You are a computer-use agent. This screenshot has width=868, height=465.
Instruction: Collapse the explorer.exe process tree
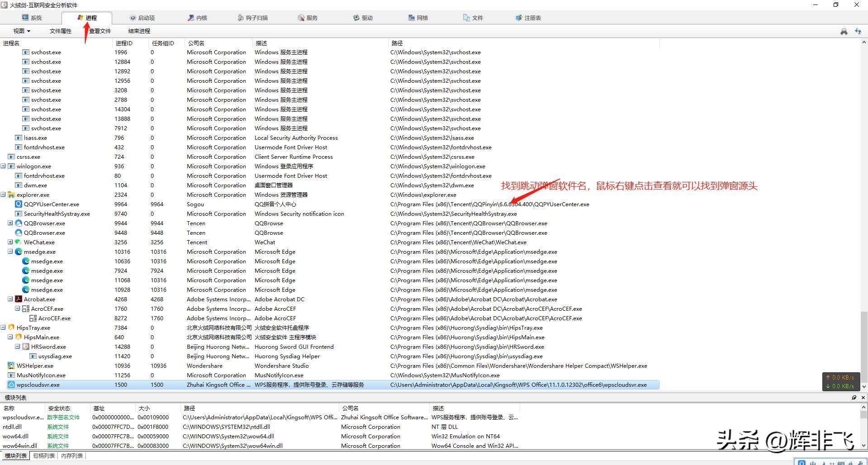click(x=3, y=195)
